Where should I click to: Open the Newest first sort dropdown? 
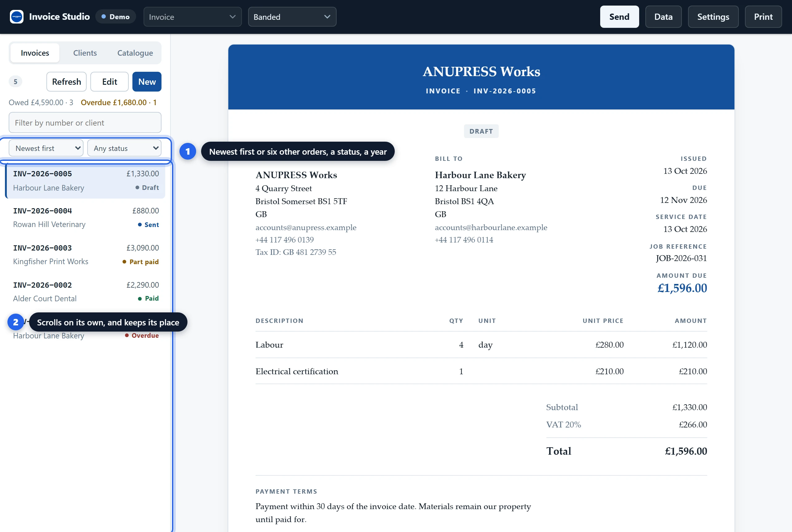coord(46,148)
